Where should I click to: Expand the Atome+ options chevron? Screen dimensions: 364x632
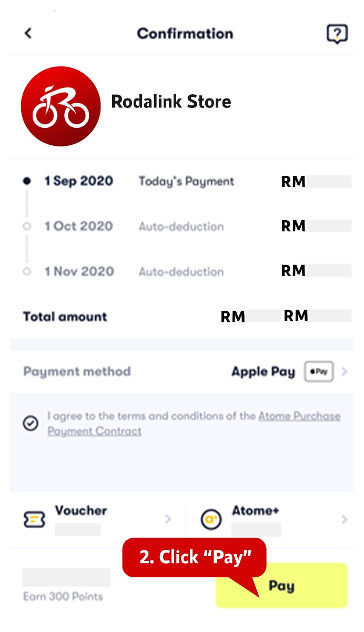(x=345, y=520)
